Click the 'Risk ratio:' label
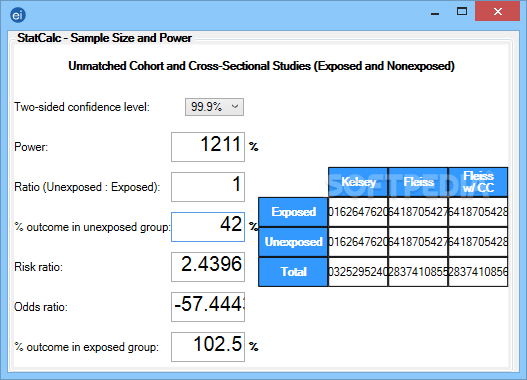Image resolution: width=527 pixels, height=380 pixels. click(38, 267)
